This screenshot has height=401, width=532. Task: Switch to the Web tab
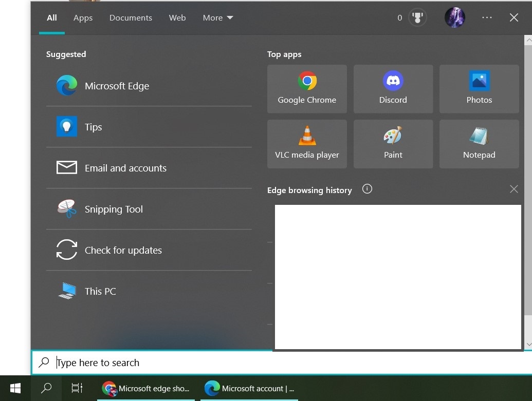coord(177,17)
